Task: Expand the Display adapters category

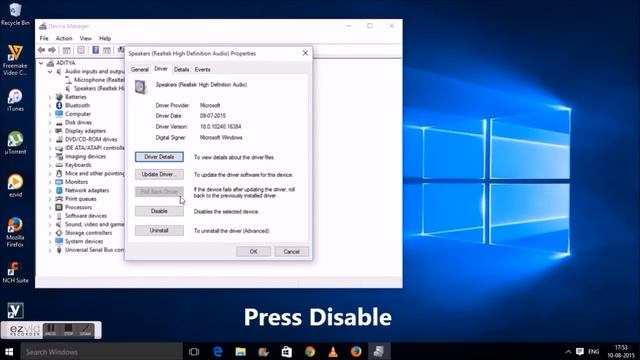Action: coord(50,131)
